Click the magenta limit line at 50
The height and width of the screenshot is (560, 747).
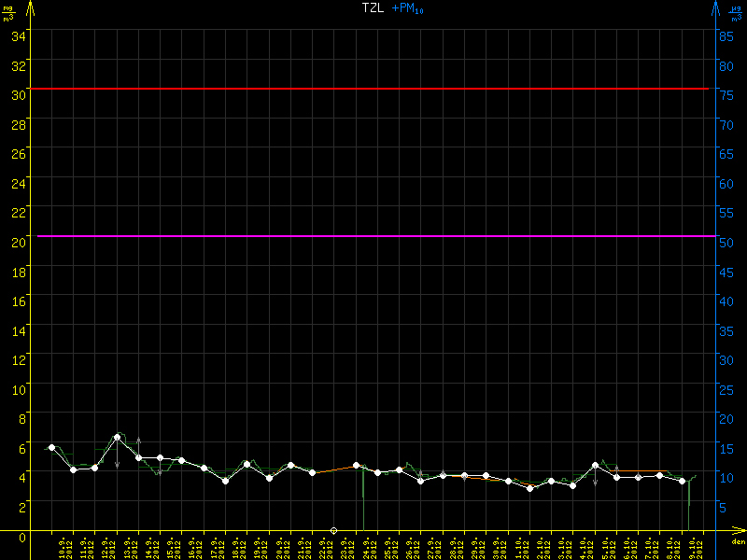[373, 236]
